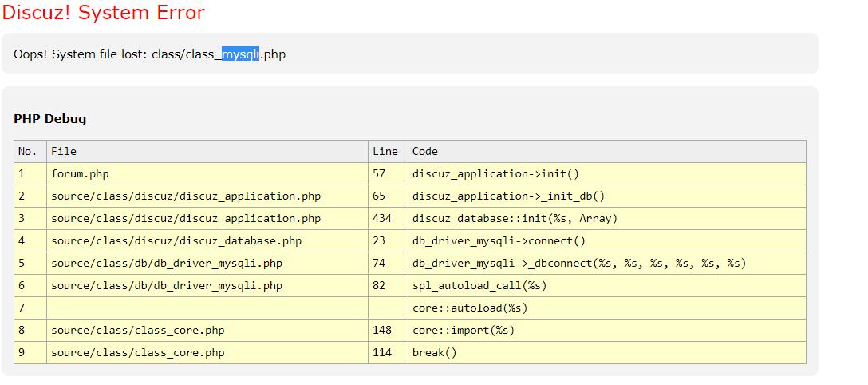The image size is (868, 385).
Task: Click row number 1 cell
Action: (30, 174)
